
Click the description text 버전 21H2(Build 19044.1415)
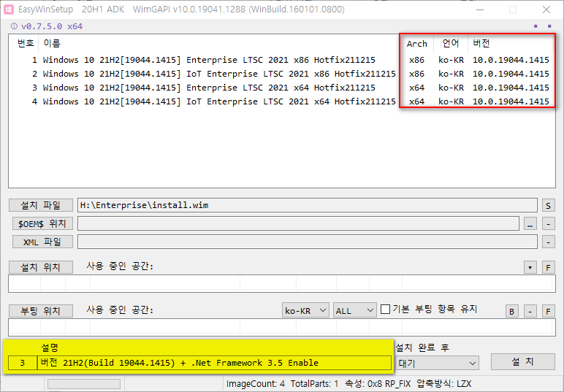coord(213,363)
